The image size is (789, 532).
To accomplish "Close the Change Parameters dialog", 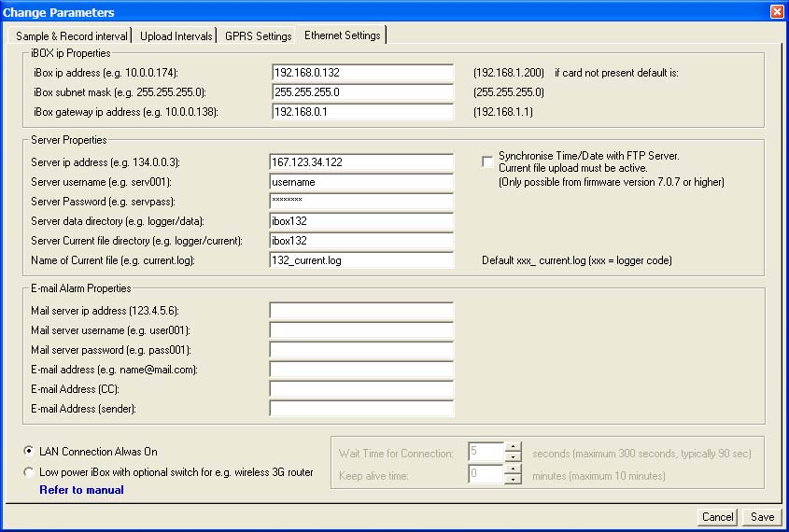I will (x=777, y=12).
